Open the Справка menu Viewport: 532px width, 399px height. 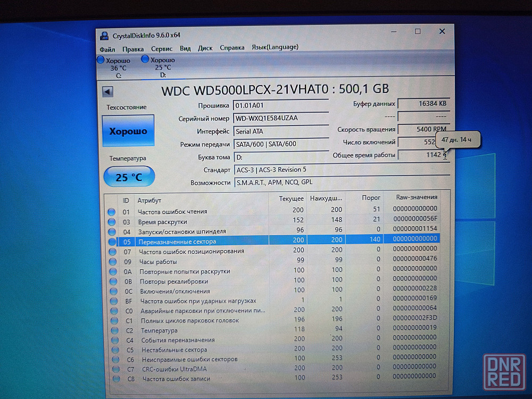(232, 47)
